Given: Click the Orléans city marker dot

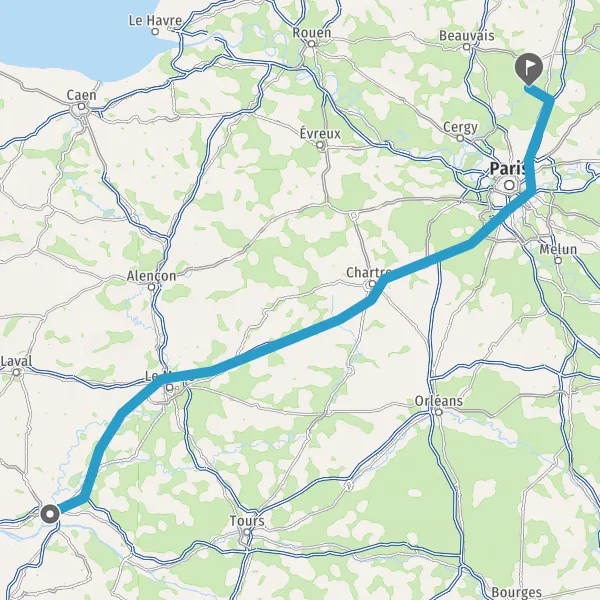Looking at the screenshot, I should click(439, 412).
